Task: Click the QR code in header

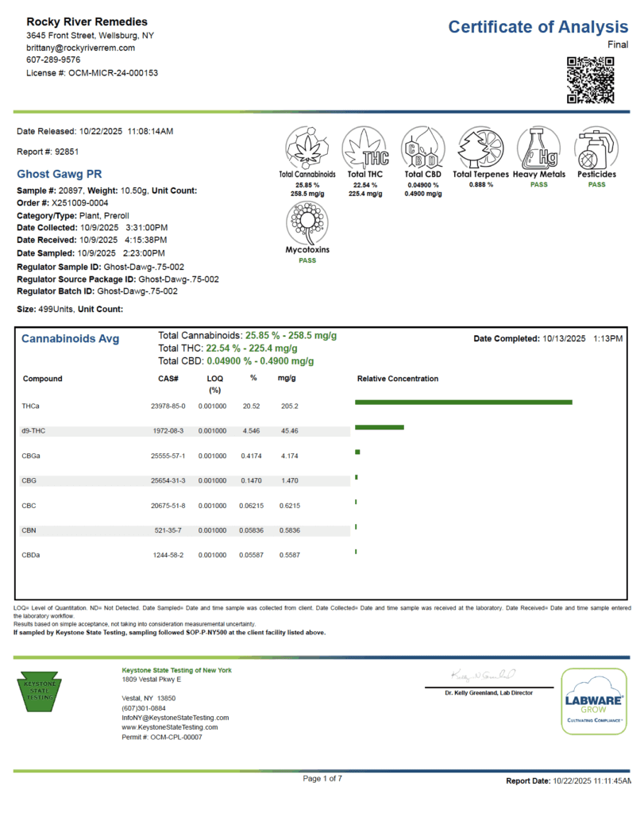Action: tap(591, 80)
